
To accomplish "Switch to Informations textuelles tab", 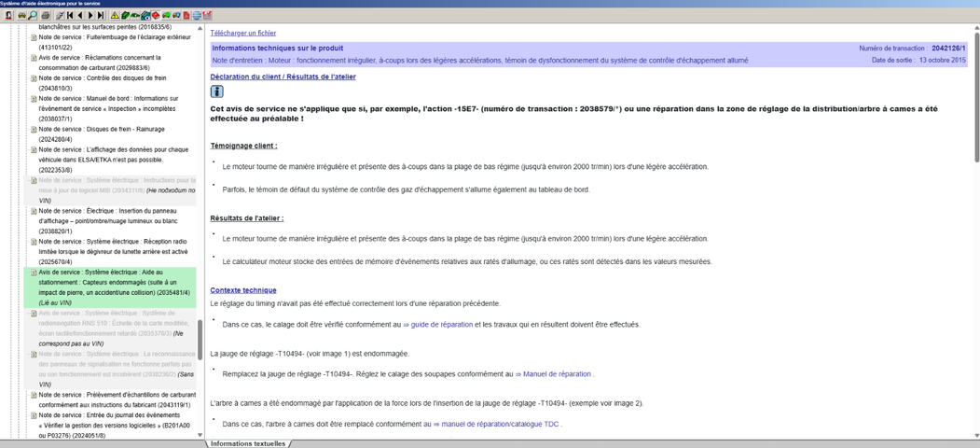I will click(247, 443).
